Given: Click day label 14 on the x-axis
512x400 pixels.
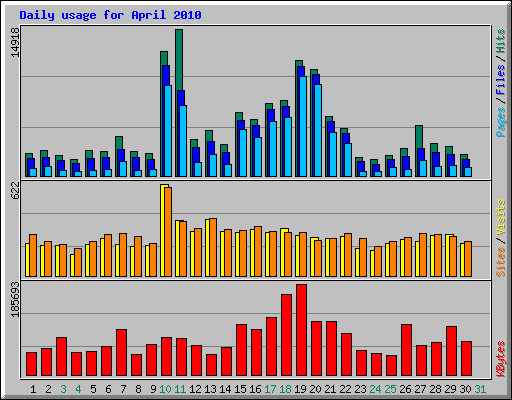Looking at the screenshot, I should (225, 389).
